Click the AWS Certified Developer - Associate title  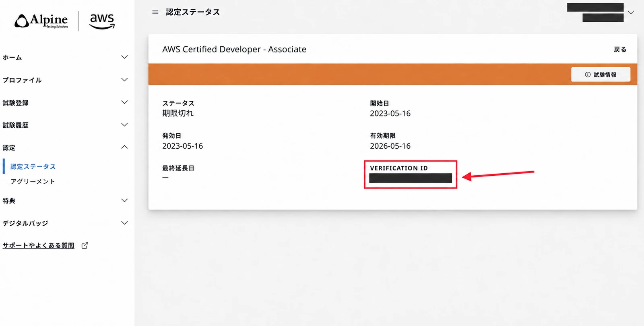point(234,49)
